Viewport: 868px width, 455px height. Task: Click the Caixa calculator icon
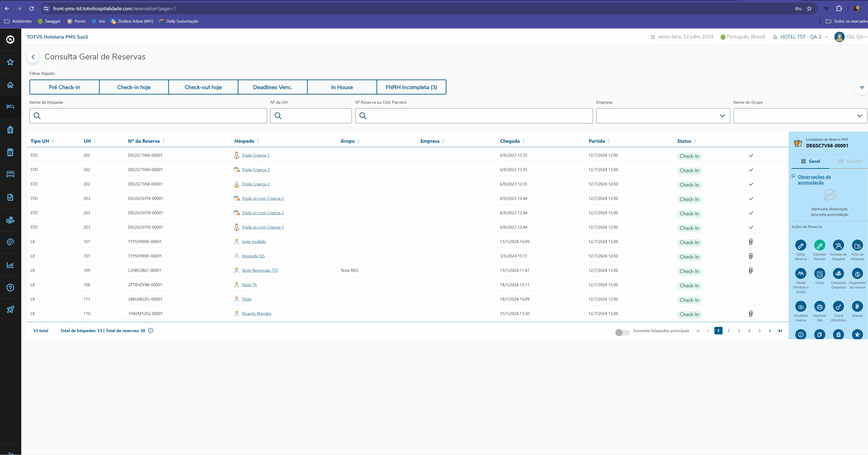[820, 274]
